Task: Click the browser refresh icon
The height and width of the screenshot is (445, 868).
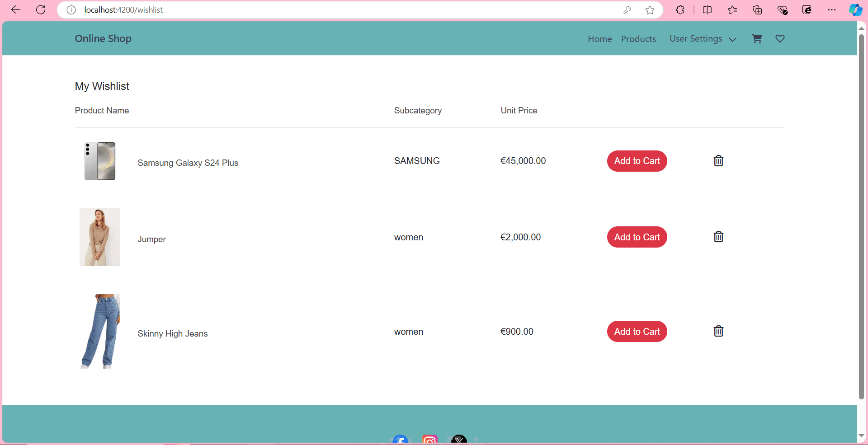Action: (x=41, y=10)
